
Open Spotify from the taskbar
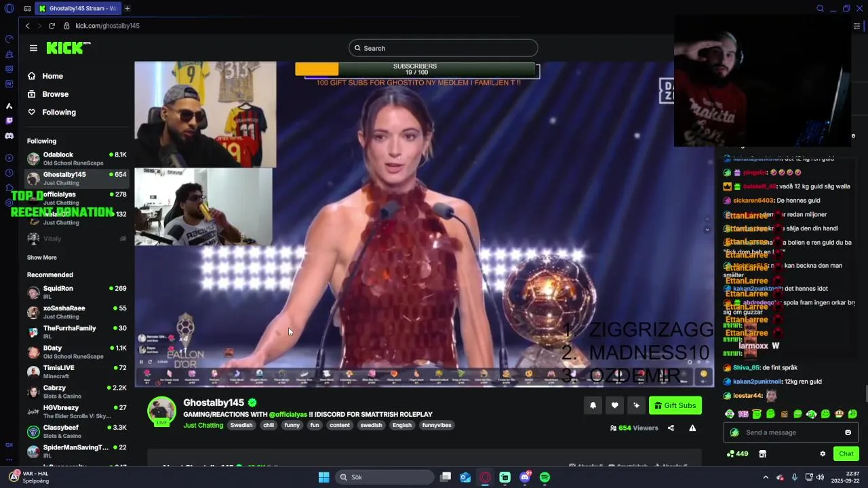pos(545,477)
